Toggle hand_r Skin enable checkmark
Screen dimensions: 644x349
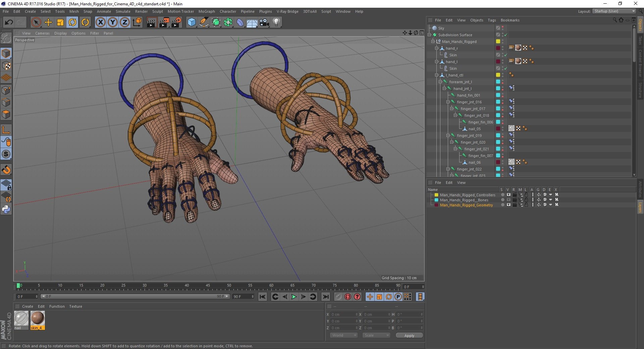coord(506,55)
